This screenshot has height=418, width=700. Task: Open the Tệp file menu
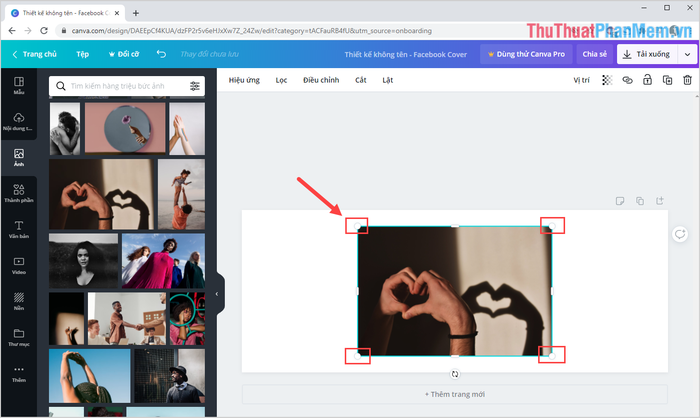pos(83,54)
